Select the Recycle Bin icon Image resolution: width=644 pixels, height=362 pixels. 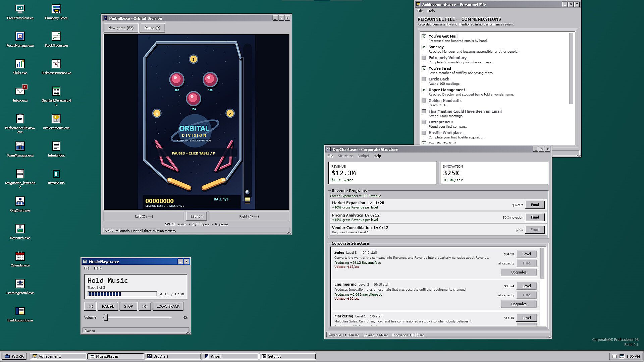56,177
